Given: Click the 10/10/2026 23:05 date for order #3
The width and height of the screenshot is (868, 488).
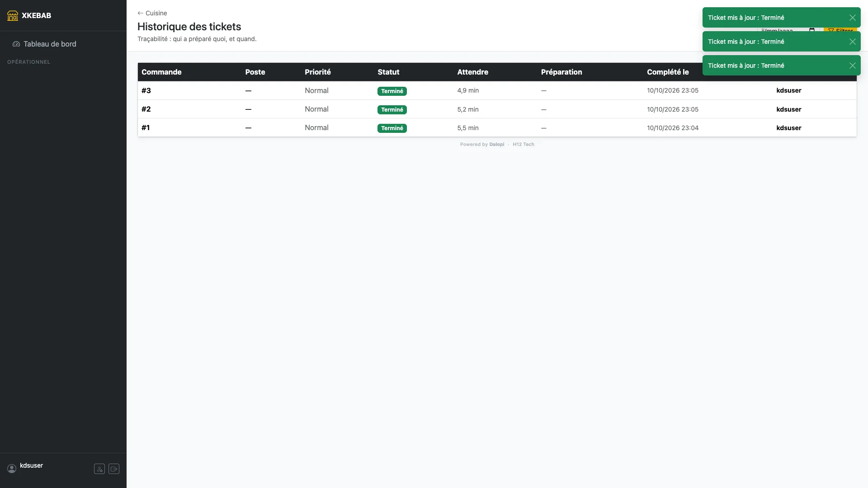Looking at the screenshot, I should click(x=673, y=91).
